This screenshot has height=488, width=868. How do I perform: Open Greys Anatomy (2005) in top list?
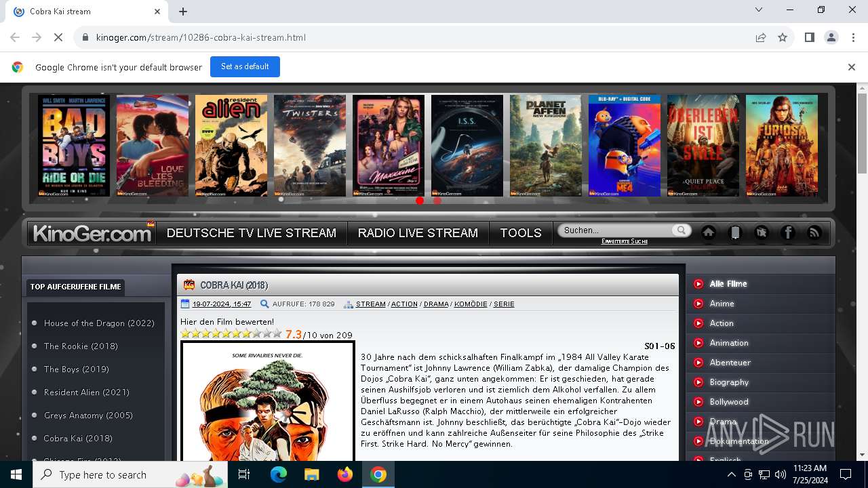click(x=88, y=415)
